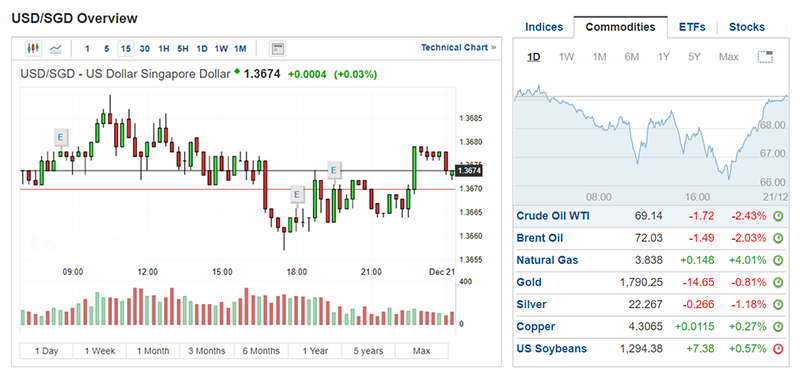Open the Copper commodity link
The width and height of the screenshot is (800, 377).
[536, 326]
